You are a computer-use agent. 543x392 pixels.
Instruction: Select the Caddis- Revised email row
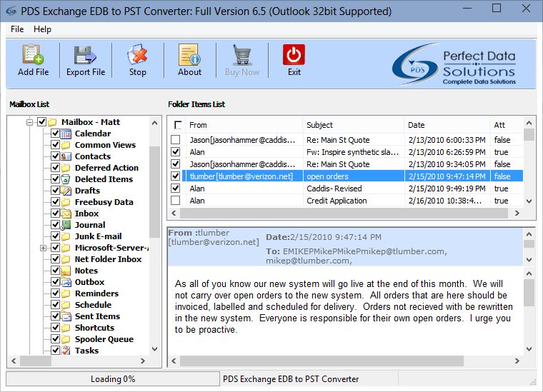[x=343, y=189]
